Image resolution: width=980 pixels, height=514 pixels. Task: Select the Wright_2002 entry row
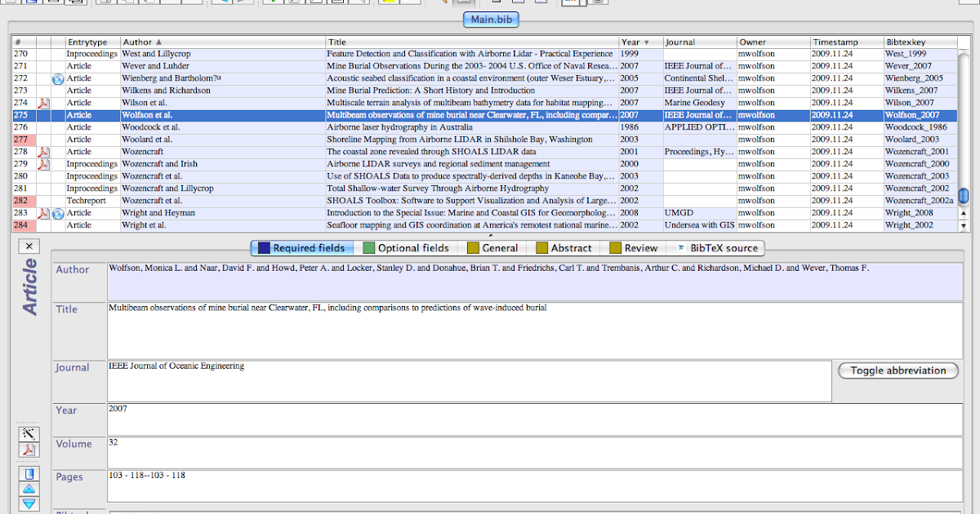(x=484, y=225)
